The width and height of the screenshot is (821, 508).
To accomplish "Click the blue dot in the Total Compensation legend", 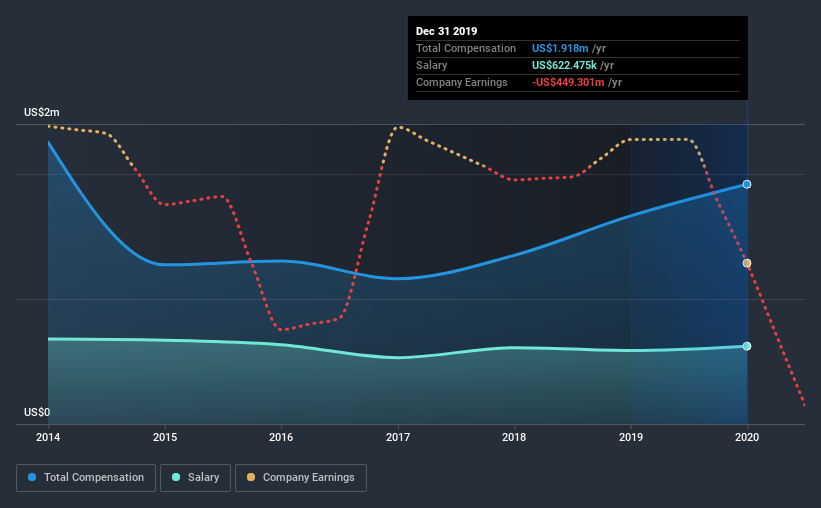I will tap(32, 477).
